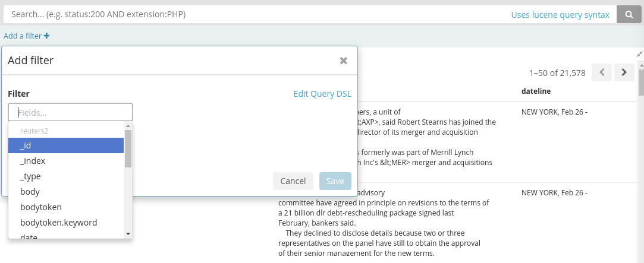Choose the body field option

coord(66,192)
